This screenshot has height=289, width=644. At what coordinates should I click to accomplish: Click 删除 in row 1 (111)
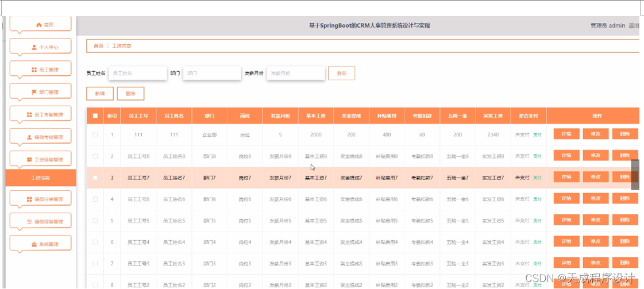tap(625, 134)
